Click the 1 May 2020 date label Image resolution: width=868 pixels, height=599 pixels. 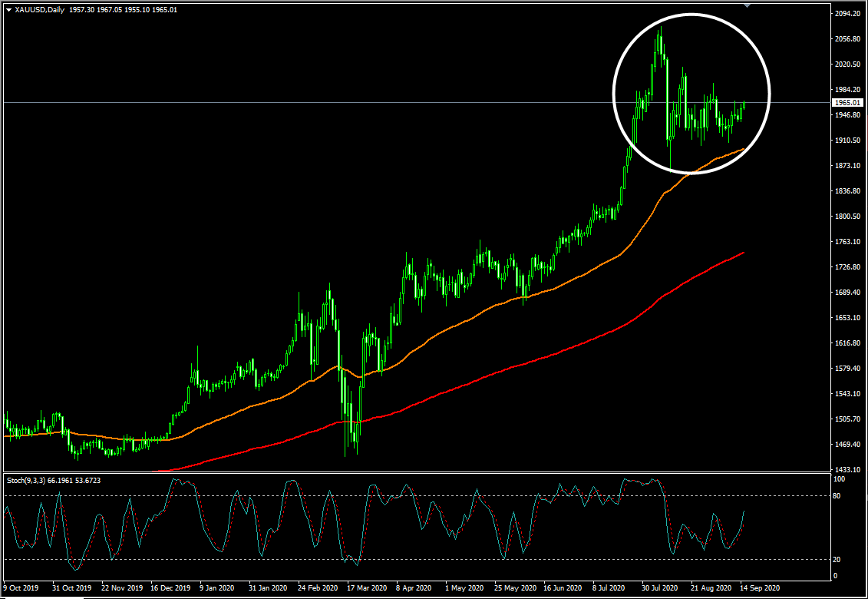(464, 587)
